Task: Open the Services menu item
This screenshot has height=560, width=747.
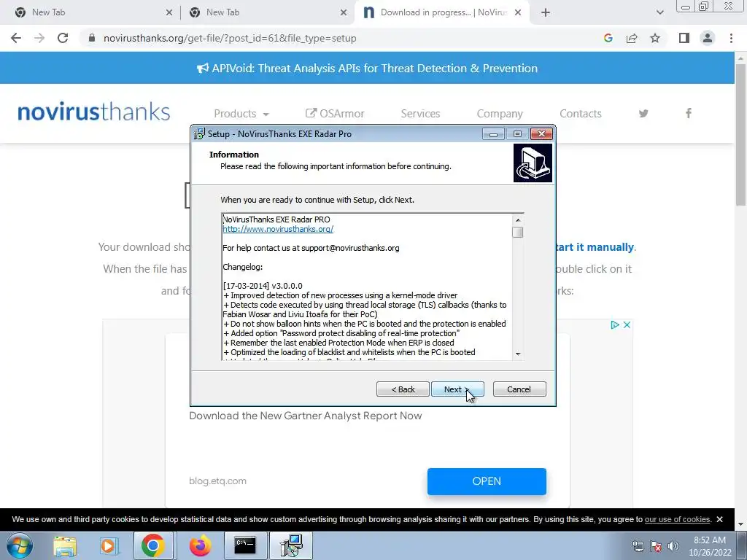Action: point(420,113)
